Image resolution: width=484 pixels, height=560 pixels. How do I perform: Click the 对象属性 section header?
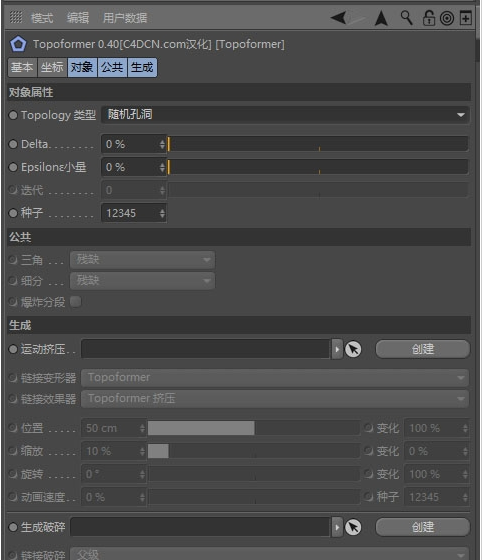(239, 92)
